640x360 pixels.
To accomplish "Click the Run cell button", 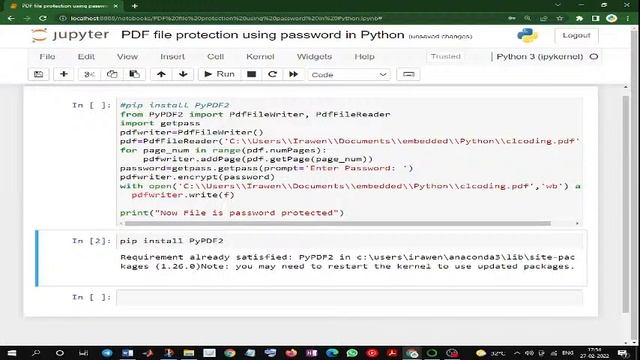I will 220,74.
